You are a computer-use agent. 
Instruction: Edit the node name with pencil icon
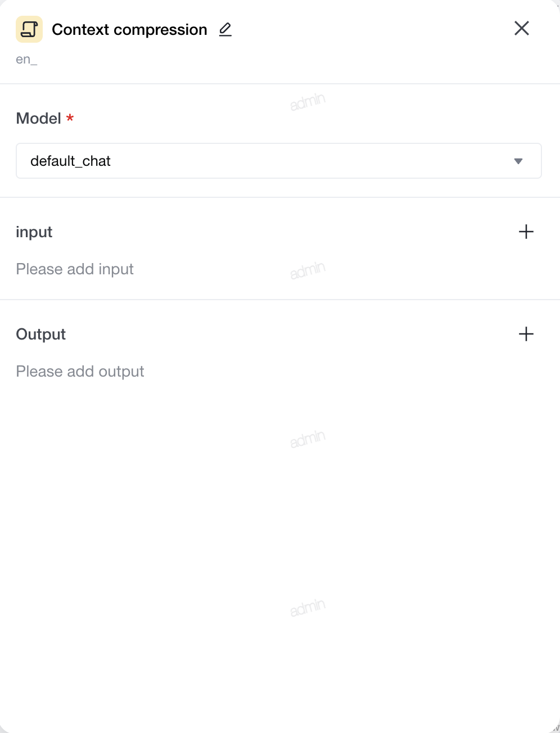pos(225,29)
